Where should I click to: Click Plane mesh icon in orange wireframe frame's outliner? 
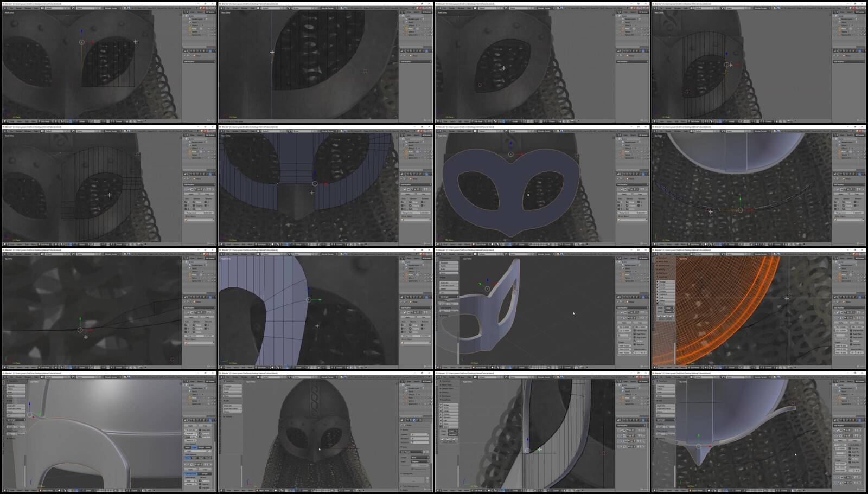tap(839, 274)
